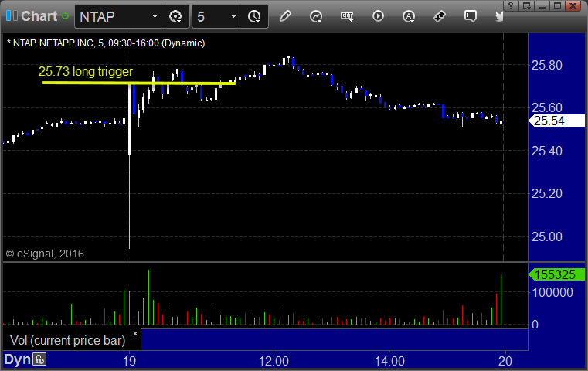Start bar replay play icon
This screenshot has height=371, width=588.
pos(378,16)
